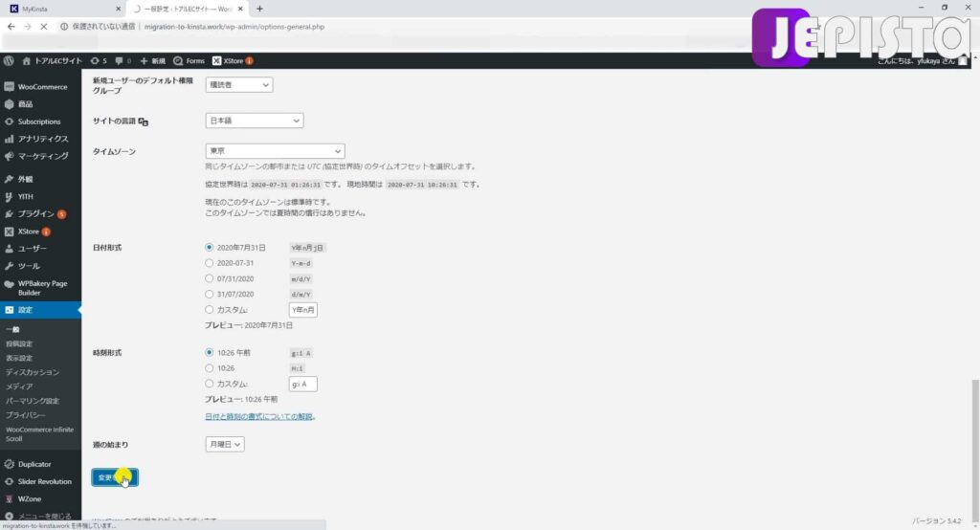Click the WooCommerce sidebar icon
The image size is (980, 530).
[x=9, y=87]
